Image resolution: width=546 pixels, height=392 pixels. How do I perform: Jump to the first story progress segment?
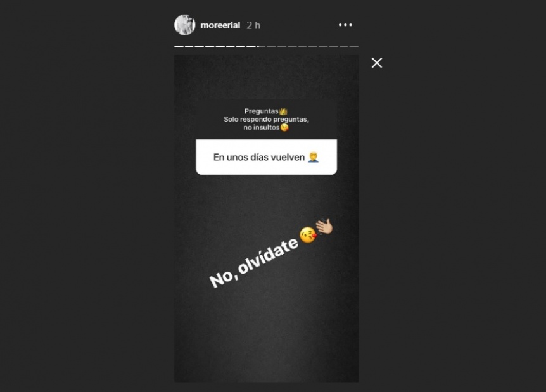point(179,46)
